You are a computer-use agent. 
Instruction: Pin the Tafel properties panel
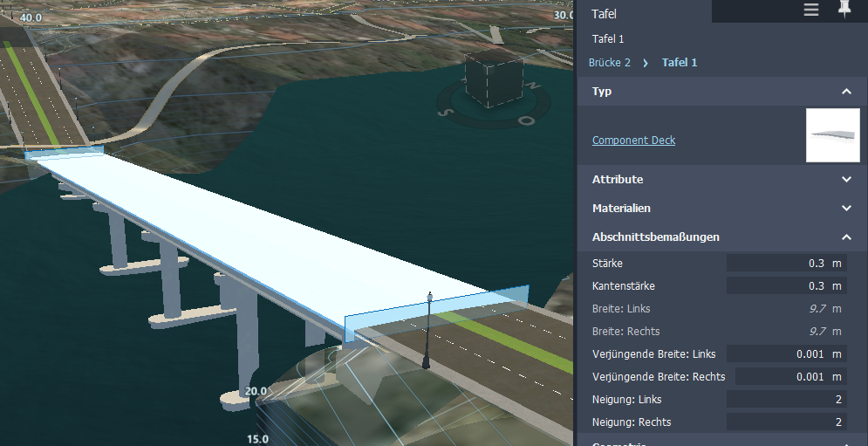844,10
